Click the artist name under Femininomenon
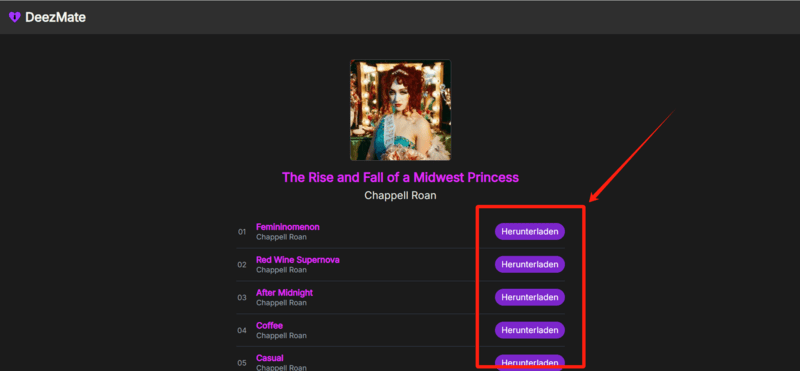 281,237
